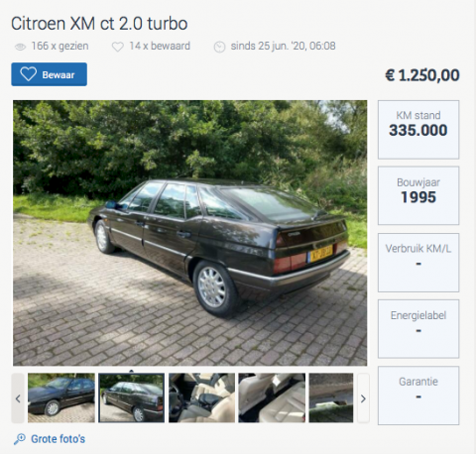
Task: Click the magnifier icon beside Grote foto's
Action: click(20, 439)
